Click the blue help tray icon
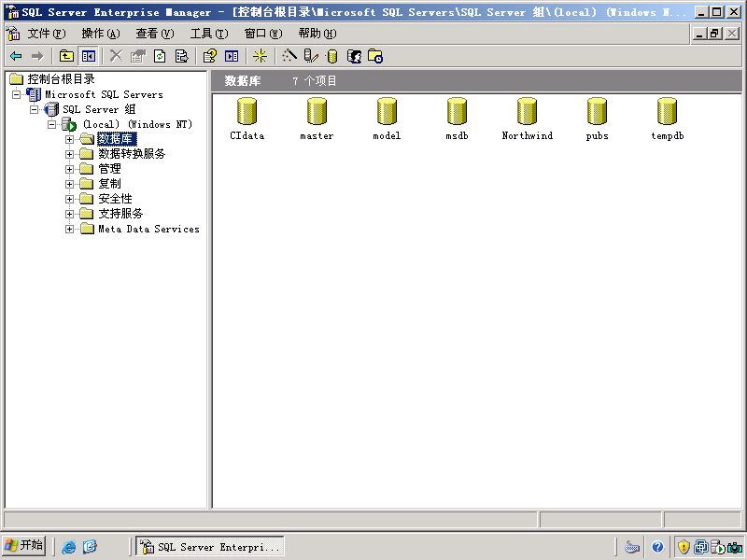This screenshot has width=747, height=560. coord(658,547)
